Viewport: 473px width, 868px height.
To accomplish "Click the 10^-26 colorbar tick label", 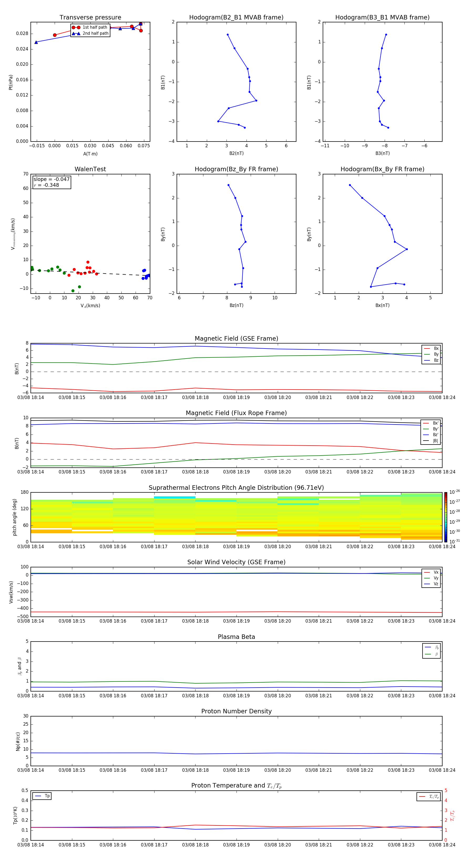I will click(455, 492).
